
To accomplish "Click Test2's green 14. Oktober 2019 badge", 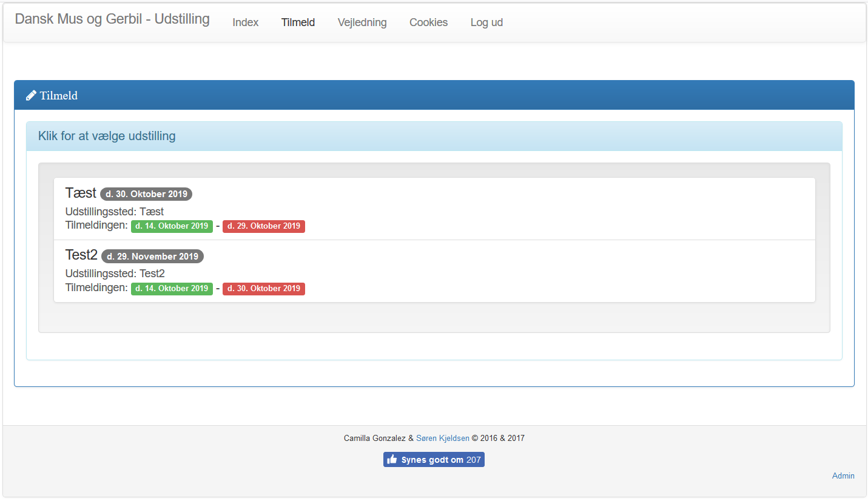I will point(172,289).
